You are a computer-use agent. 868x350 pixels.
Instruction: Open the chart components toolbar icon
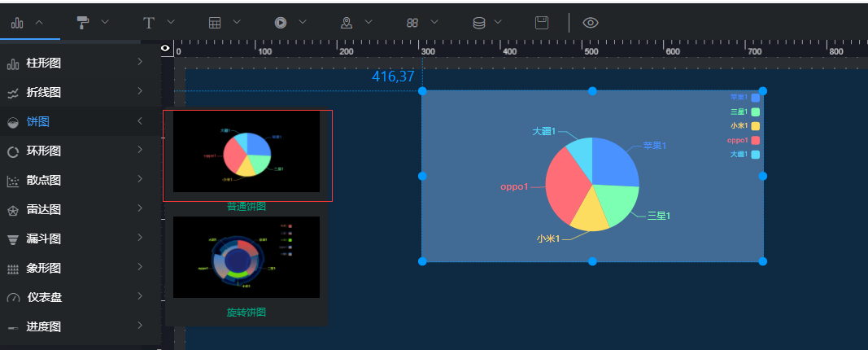point(17,23)
